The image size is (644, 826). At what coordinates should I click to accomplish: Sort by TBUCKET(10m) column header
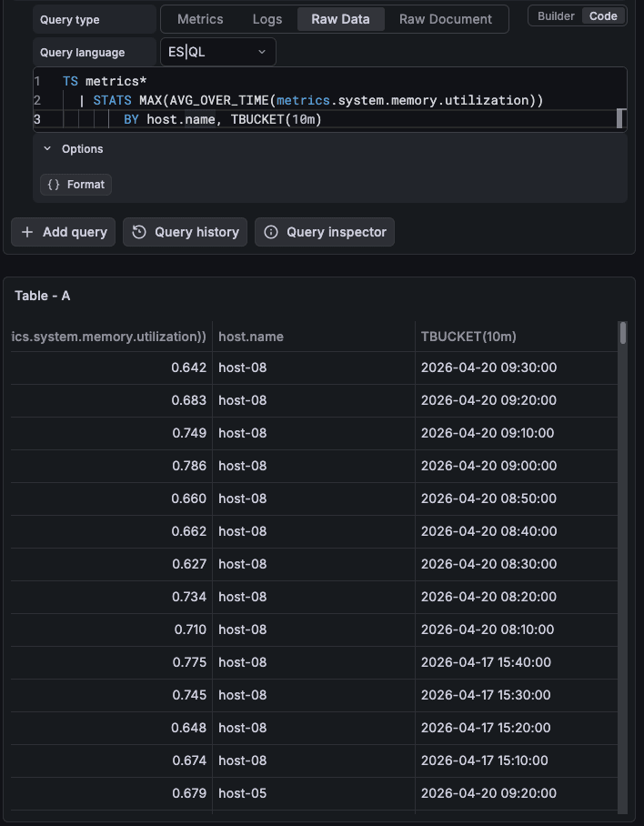[x=516, y=336]
